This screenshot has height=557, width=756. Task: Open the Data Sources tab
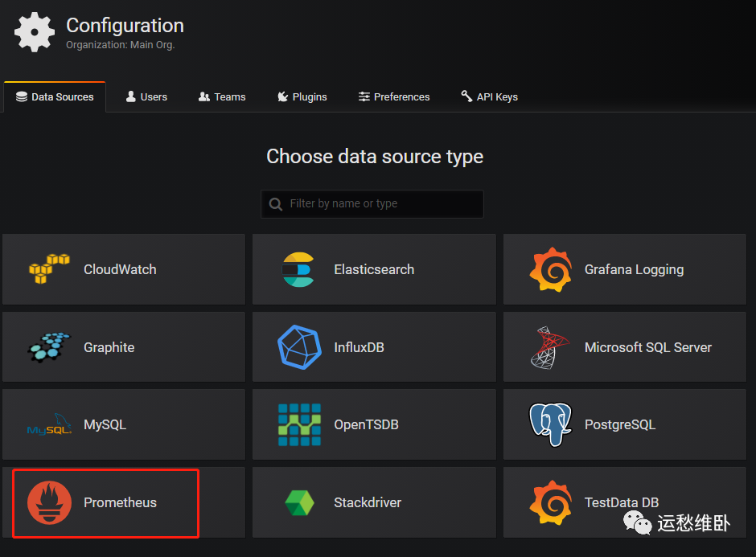point(55,96)
